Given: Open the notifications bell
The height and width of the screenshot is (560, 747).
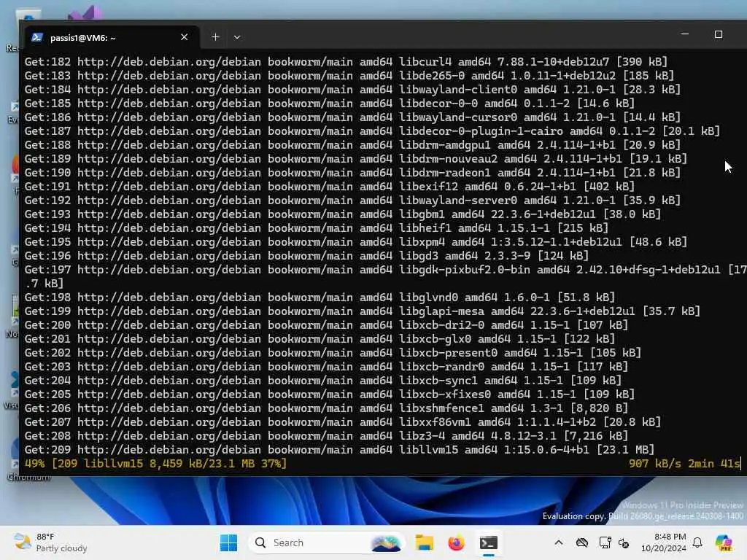Looking at the screenshot, I should (697, 542).
